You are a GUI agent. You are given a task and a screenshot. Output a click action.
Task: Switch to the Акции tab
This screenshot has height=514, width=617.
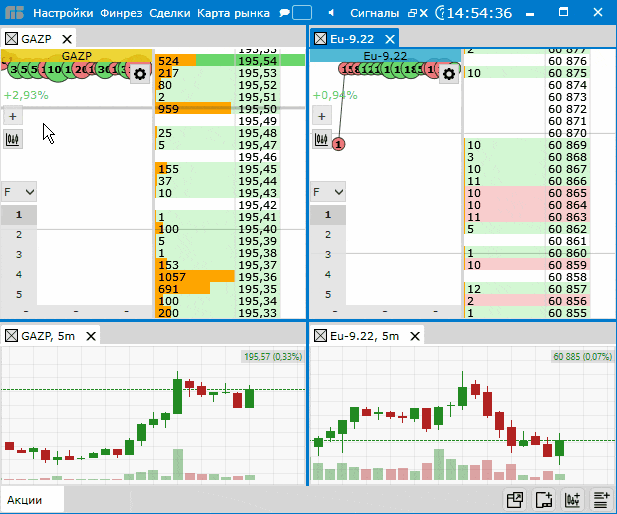tap(25, 498)
